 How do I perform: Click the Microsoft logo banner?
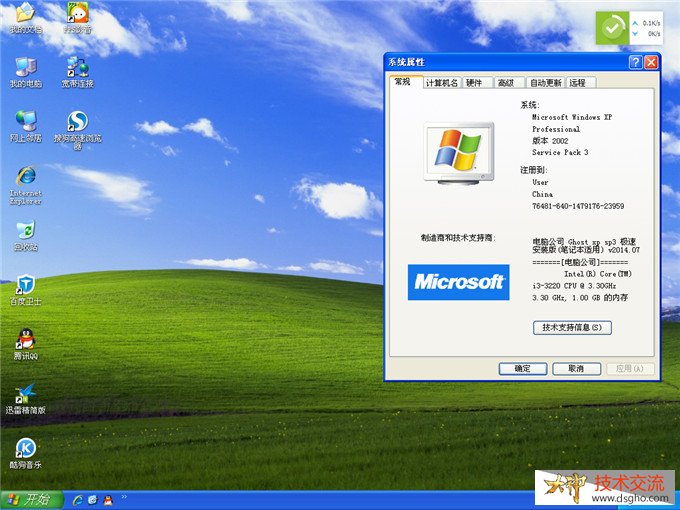458,282
